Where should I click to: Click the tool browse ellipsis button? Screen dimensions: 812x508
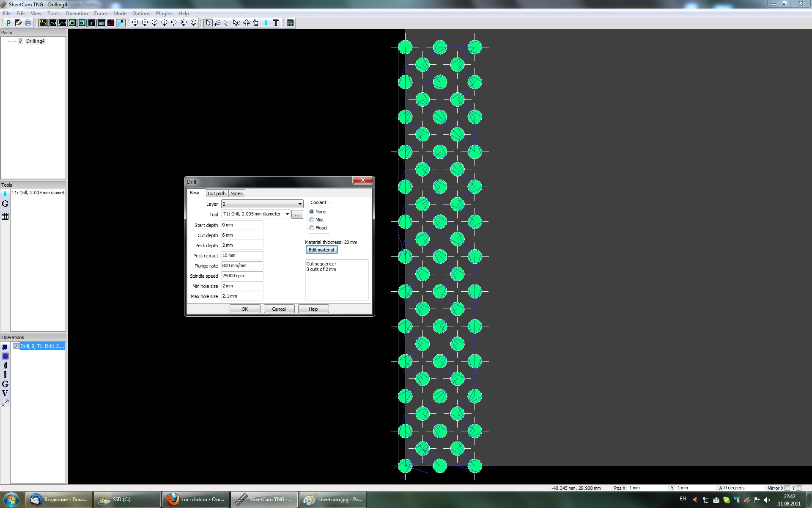[x=297, y=215]
